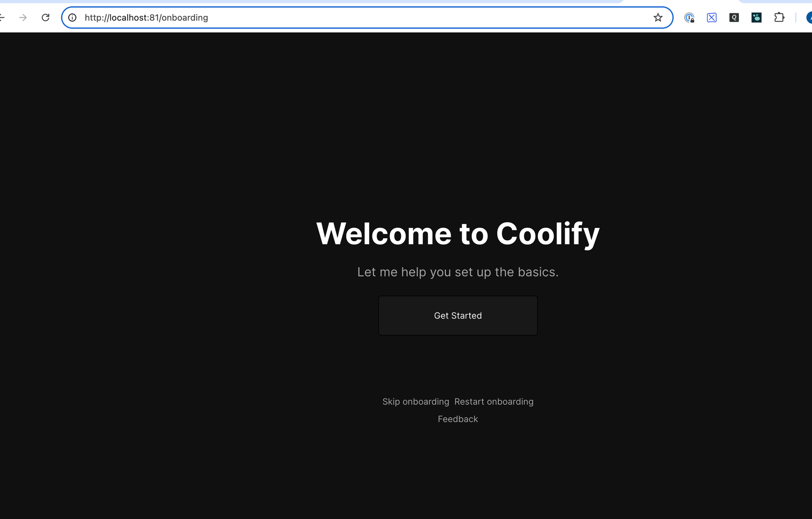The width and height of the screenshot is (812, 519).
Task: Click the Get Started button
Action: point(458,315)
